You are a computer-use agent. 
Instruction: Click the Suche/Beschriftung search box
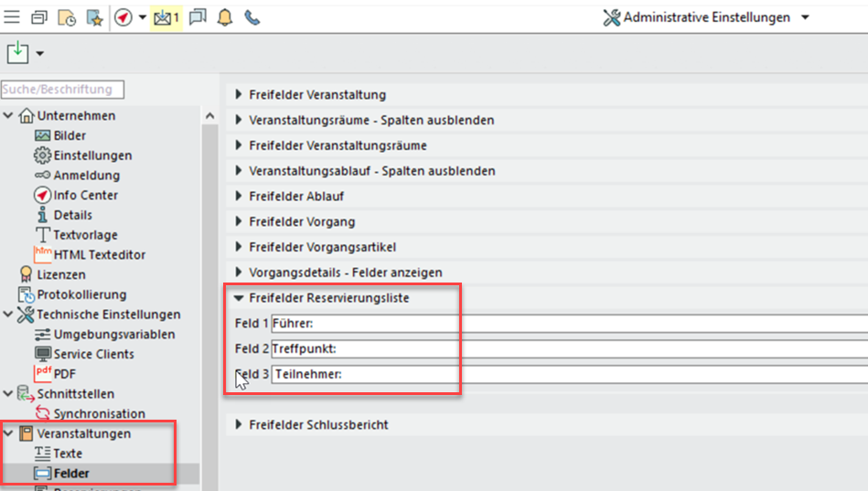click(x=62, y=89)
